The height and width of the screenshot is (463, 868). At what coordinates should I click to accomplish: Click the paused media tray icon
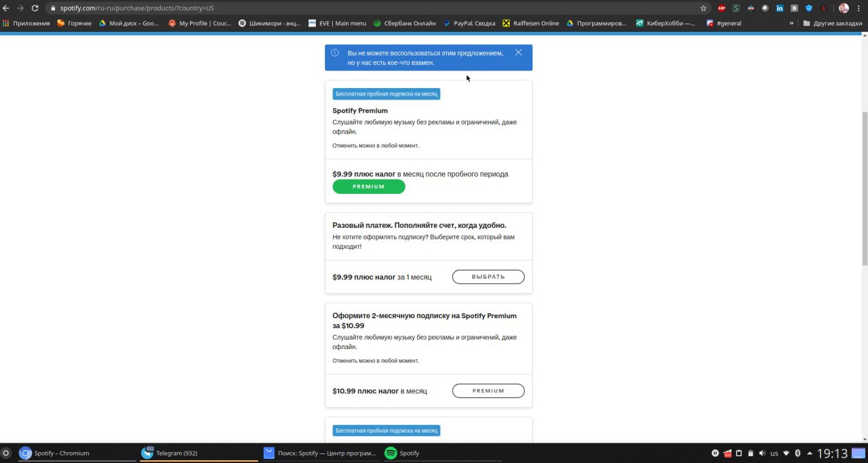click(715, 453)
